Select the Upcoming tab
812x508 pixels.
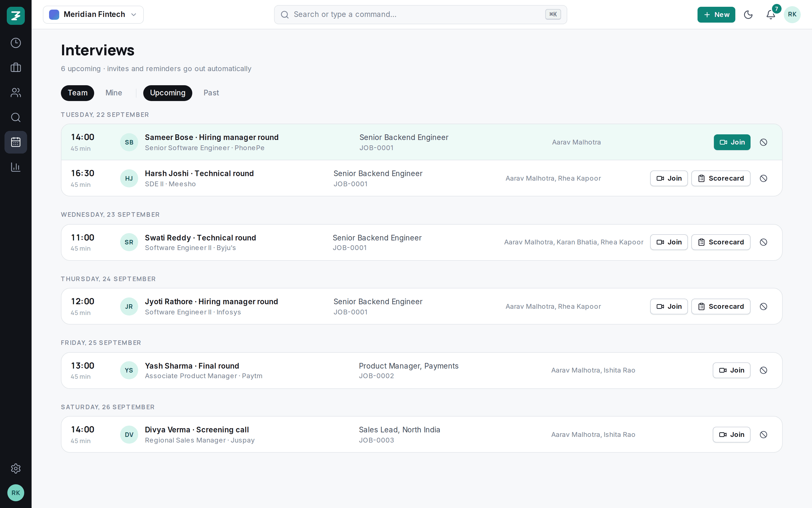tap(168, 93)
